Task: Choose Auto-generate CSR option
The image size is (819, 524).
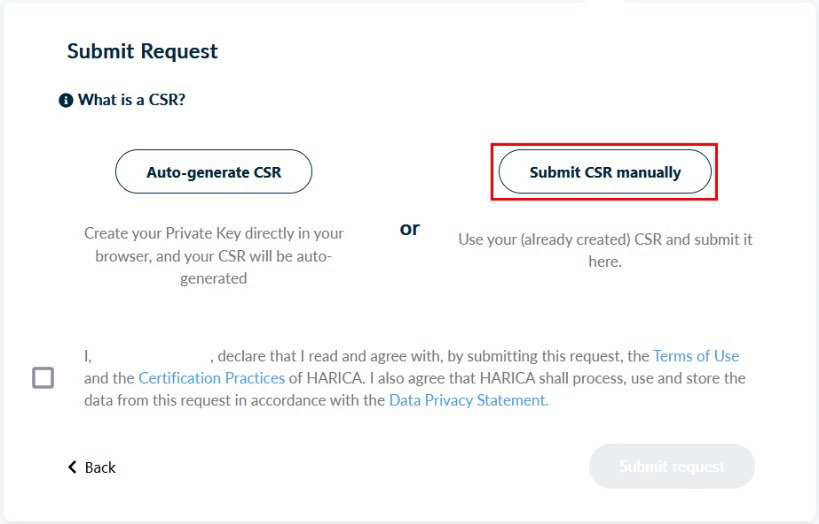Action: [x=214, y=172]
